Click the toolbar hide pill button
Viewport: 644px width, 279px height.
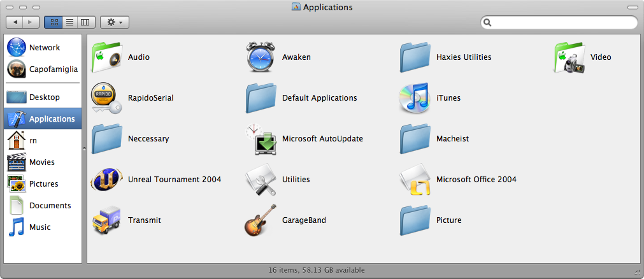[632, 8]
